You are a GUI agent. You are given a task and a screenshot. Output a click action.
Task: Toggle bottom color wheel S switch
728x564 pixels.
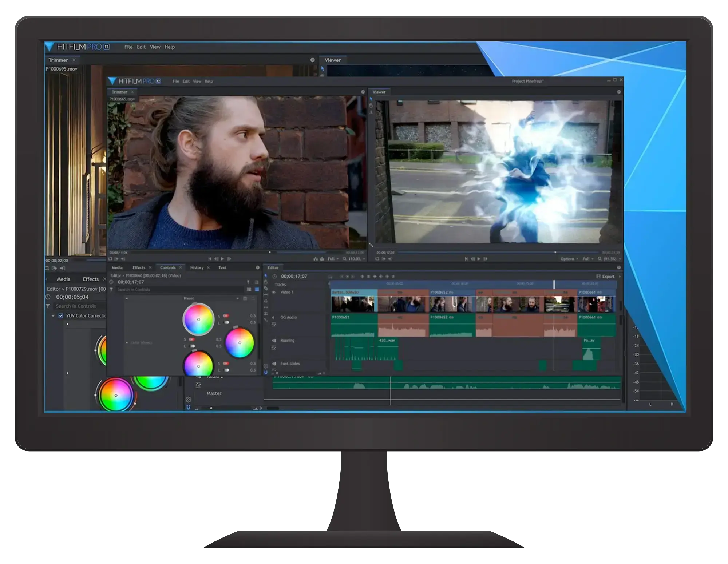tap(226, 364)
